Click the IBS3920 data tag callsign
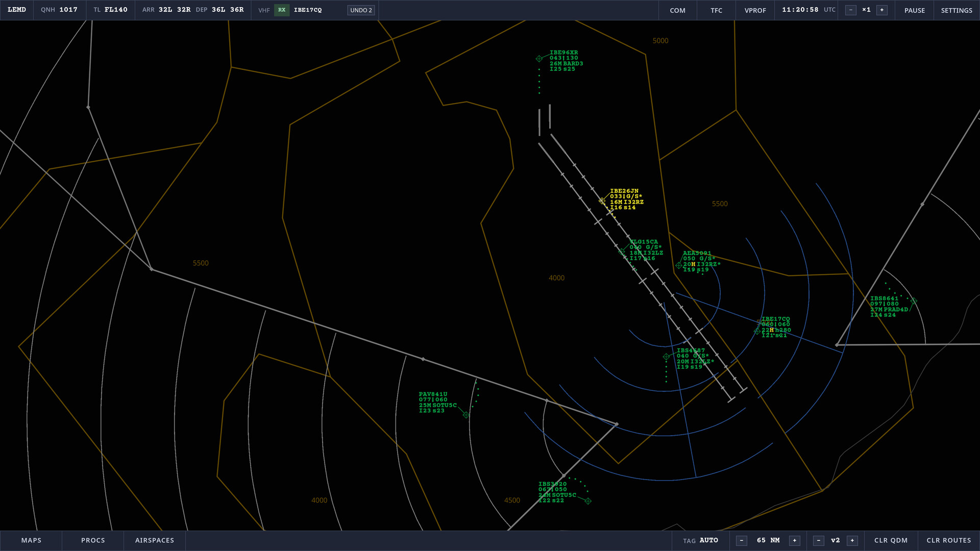Screen dimensions: 980x551 [552, 484]
